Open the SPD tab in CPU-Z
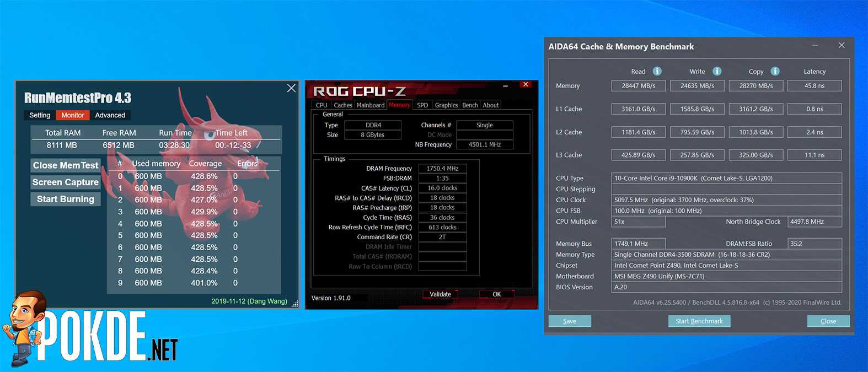The image size is (868, 372). coord(422,105)
